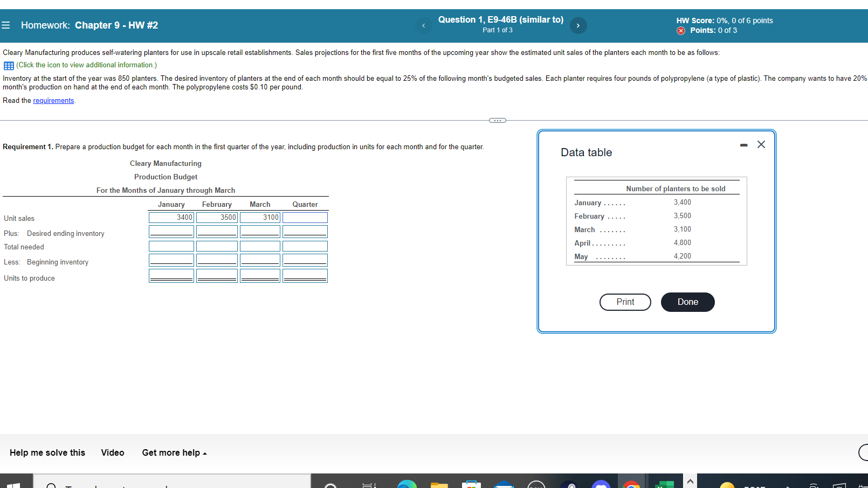Focus the March Total needed field
The image size is (868, 488).
[x=260, y=246]
